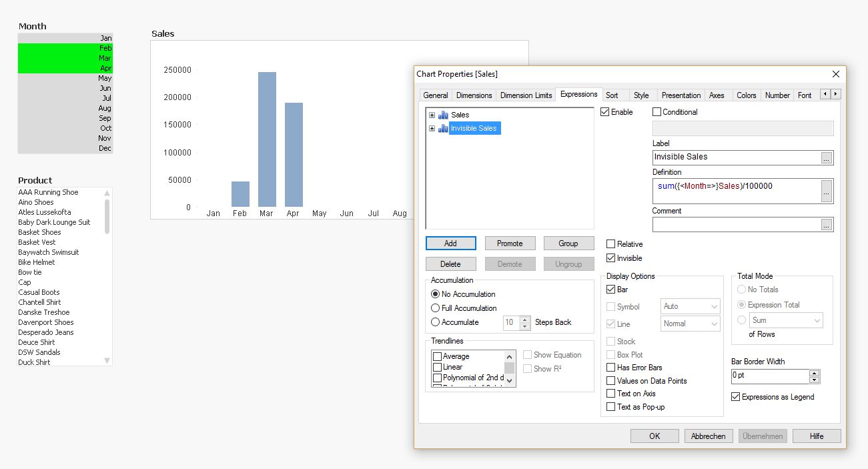The width and height of the screenshot is (868, 469).
Task: Open help with the Hilfe button
Action: point(817,436)
